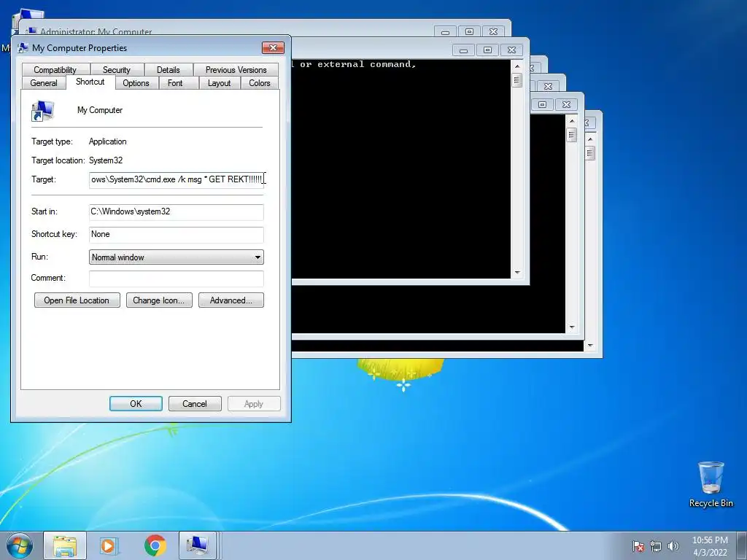Click into the Comment field

point(177,279)
